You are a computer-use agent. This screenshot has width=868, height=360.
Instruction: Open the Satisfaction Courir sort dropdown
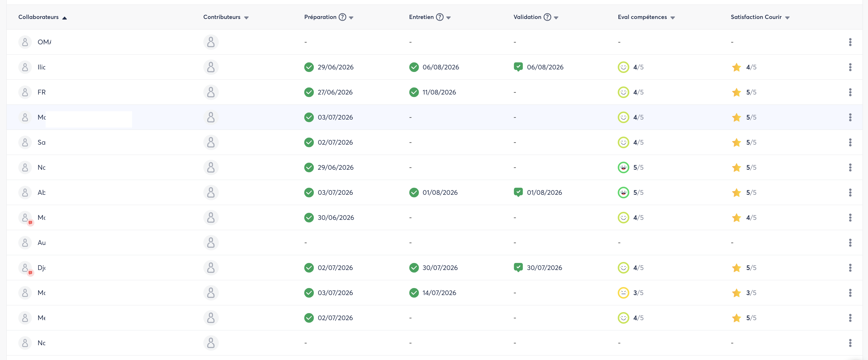(x=787, y=18)
